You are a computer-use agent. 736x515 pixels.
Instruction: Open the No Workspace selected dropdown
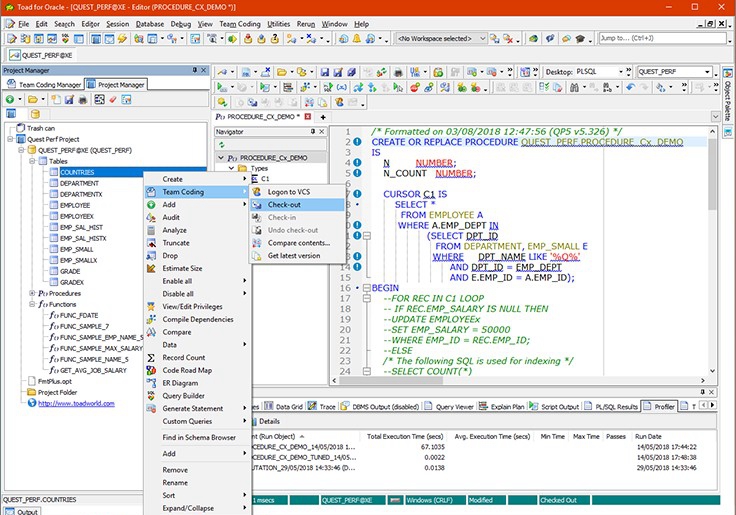coord(482,38)
